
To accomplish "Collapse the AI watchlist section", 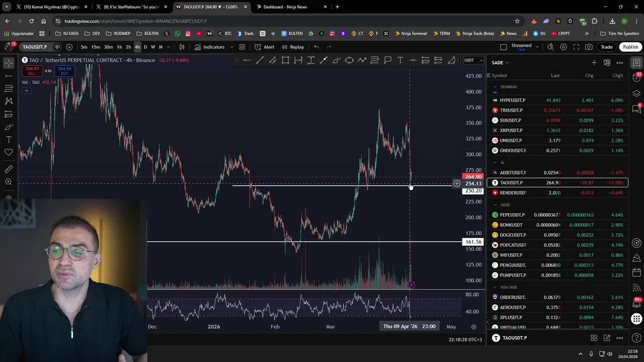I will pos(495,162).
